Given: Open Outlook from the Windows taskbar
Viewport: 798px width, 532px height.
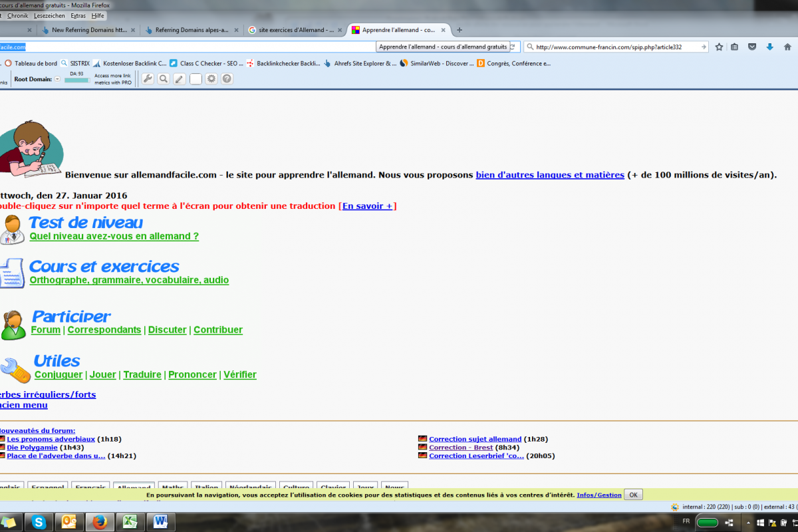Looking at the screenshot, I should (68, 522).
